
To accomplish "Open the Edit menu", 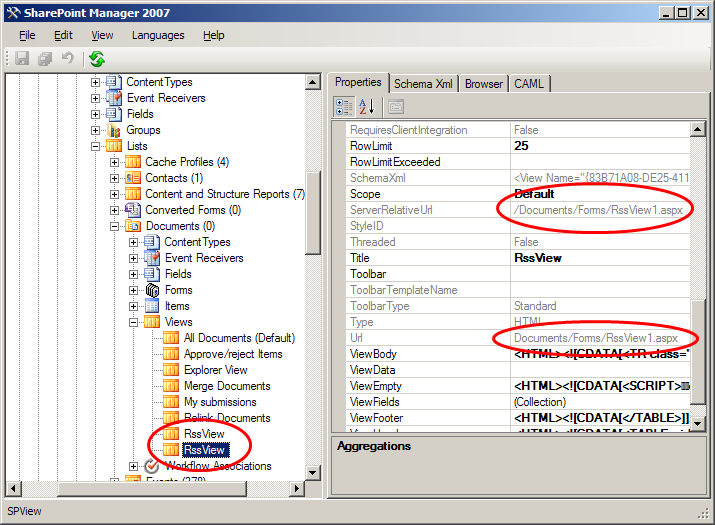I will 63,35.
